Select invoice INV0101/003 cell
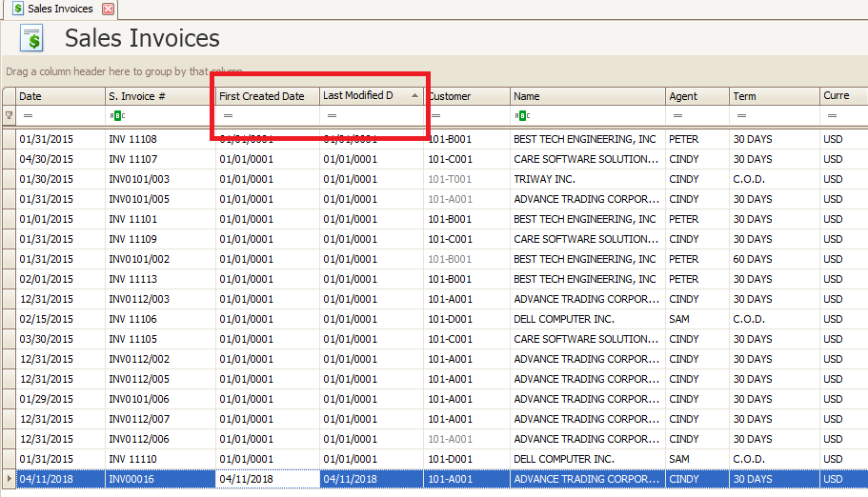The width and height of the screenshot is (868, 497). pyautogui.click(x=160, y=179)
